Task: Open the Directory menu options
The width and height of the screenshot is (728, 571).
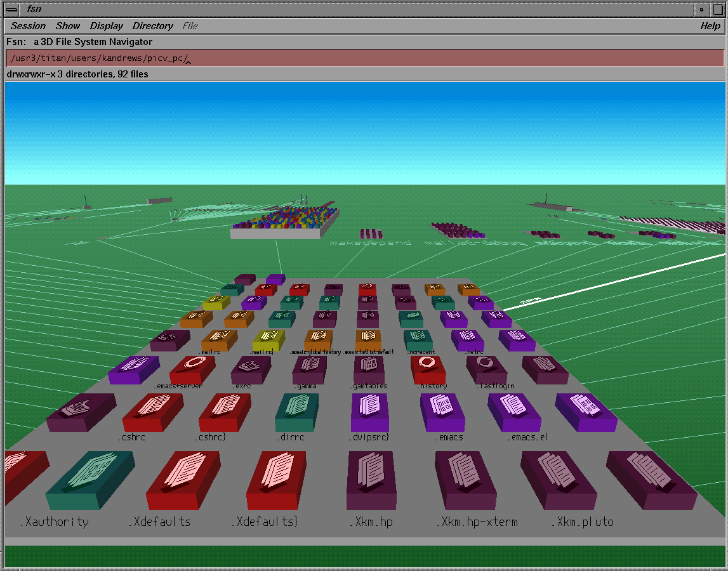Action: (152, 26)
